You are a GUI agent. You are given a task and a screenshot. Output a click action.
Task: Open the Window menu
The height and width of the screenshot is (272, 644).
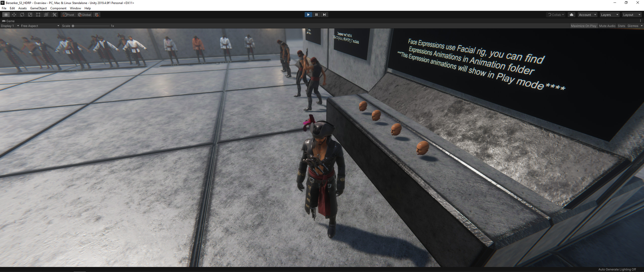[75, 8]
